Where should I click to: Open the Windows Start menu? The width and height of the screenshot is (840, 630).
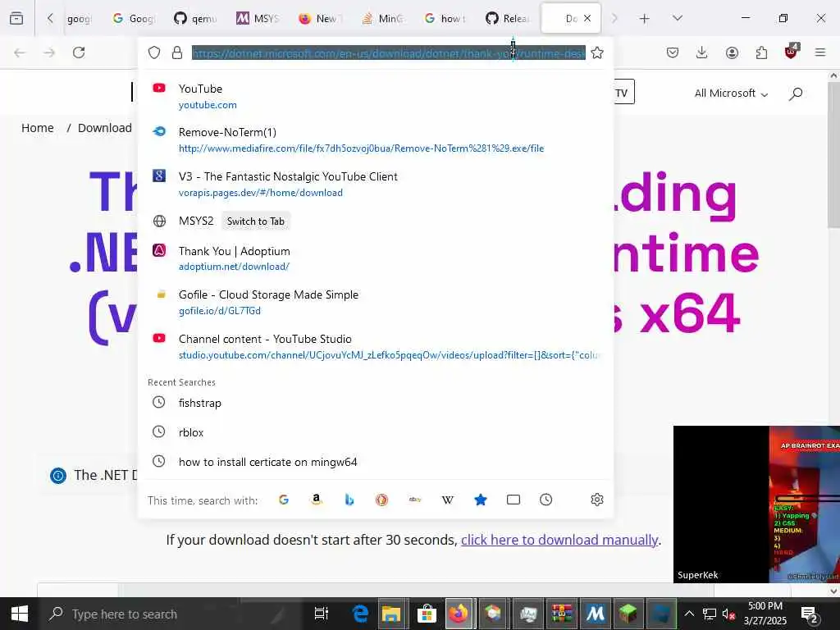point(20,614)
